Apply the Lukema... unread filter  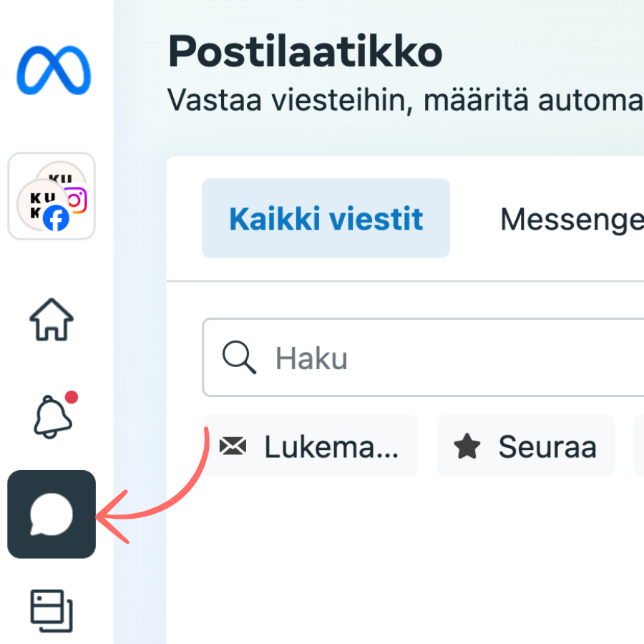310,446
